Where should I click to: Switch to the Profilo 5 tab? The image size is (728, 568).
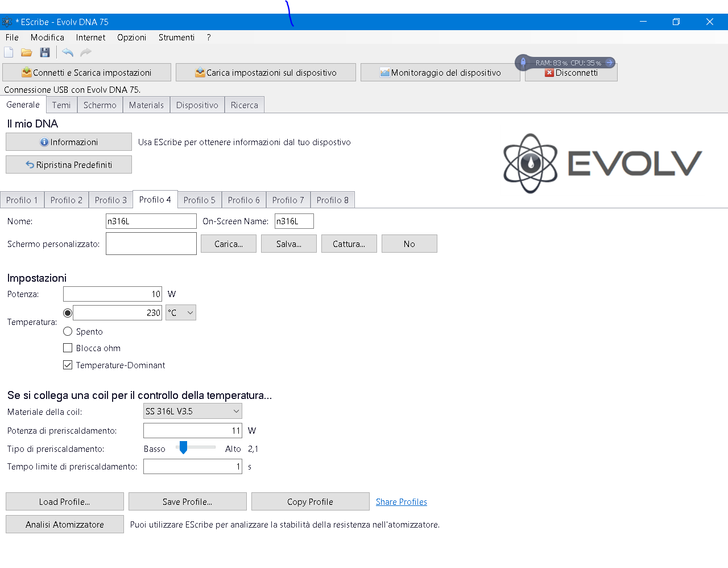point(199,200)
